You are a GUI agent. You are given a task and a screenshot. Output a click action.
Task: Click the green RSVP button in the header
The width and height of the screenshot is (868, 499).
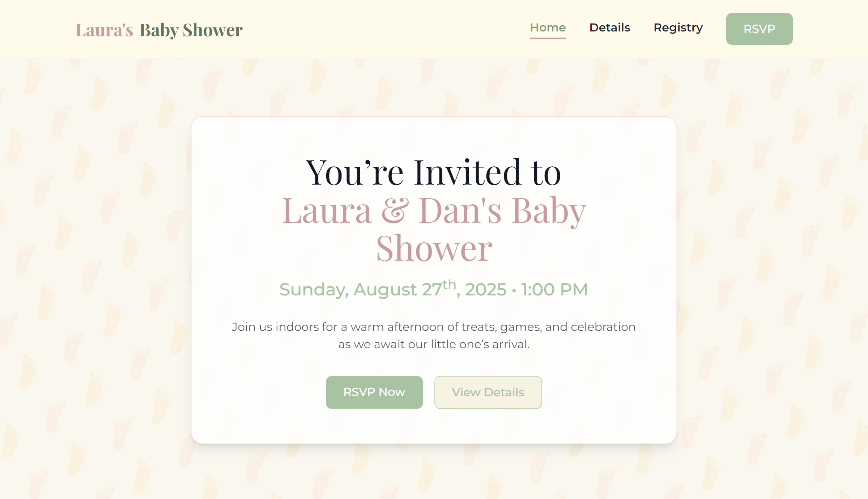coord(759,29)
